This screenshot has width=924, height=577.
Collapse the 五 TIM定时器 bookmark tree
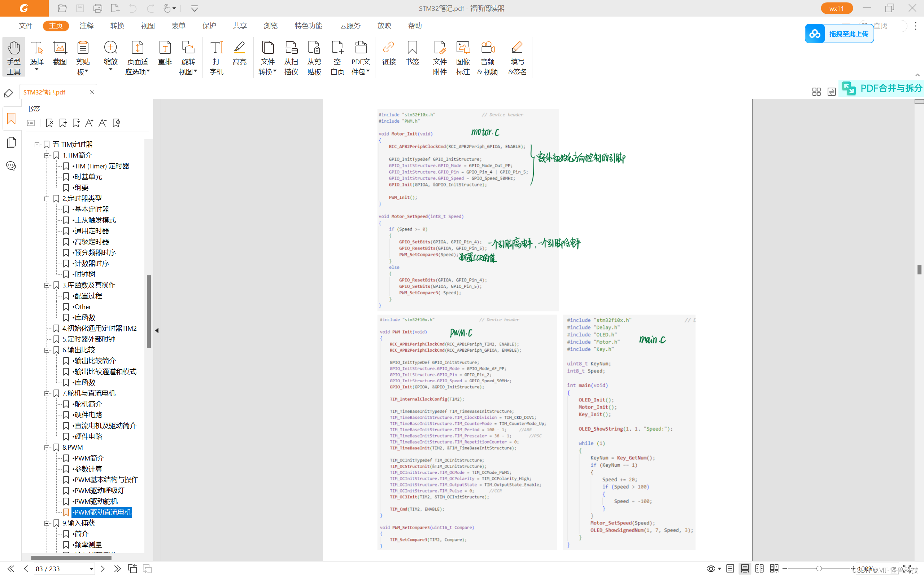[37, 144]
